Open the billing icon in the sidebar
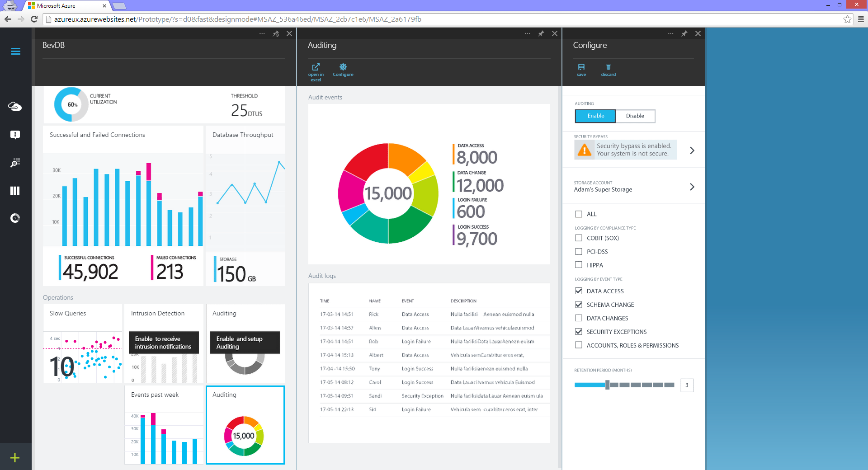Screen dimensions: 868x470 pyautogui.click(x=15, y=218)
